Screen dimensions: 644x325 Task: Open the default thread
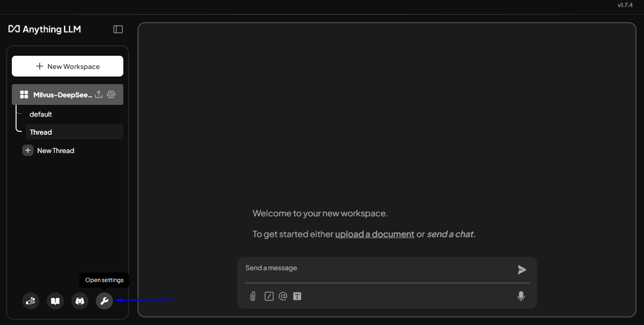pos(41,114)
